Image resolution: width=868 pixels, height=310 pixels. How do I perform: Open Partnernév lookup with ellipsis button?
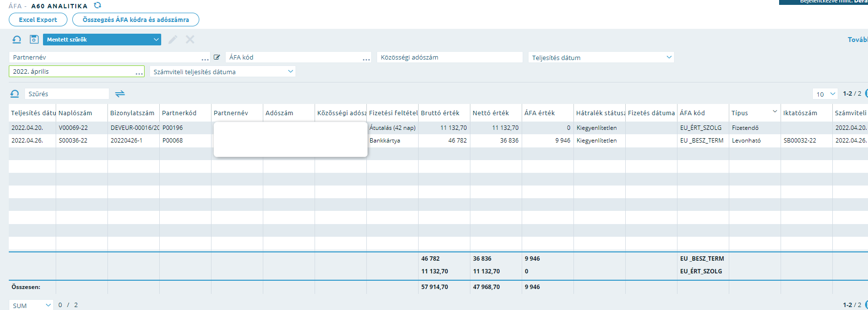point(205,59)
